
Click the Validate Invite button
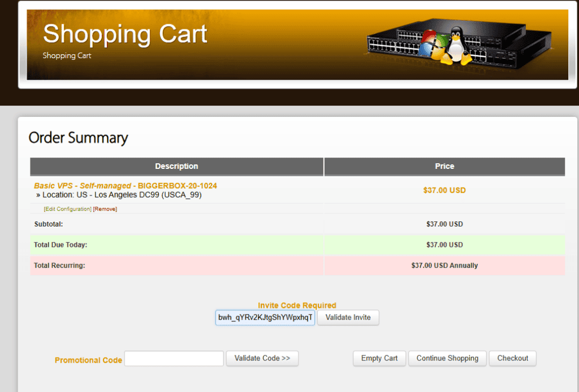[x=348, y=317]
